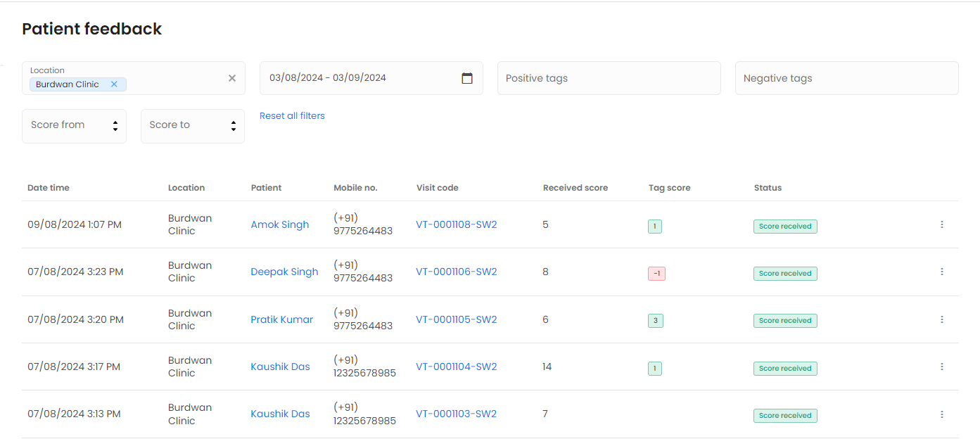
Task: Open the Positive tags selector
Action: 609,78
